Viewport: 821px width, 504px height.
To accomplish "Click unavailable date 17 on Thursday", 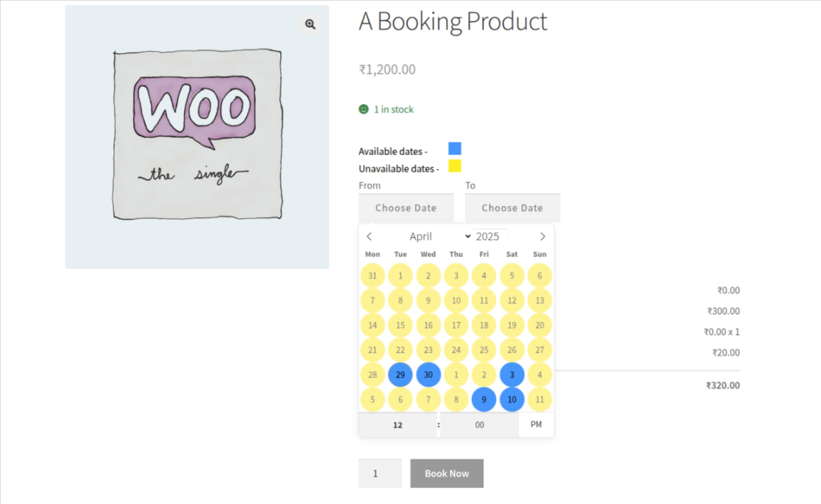I will click(x=456, y=325).
